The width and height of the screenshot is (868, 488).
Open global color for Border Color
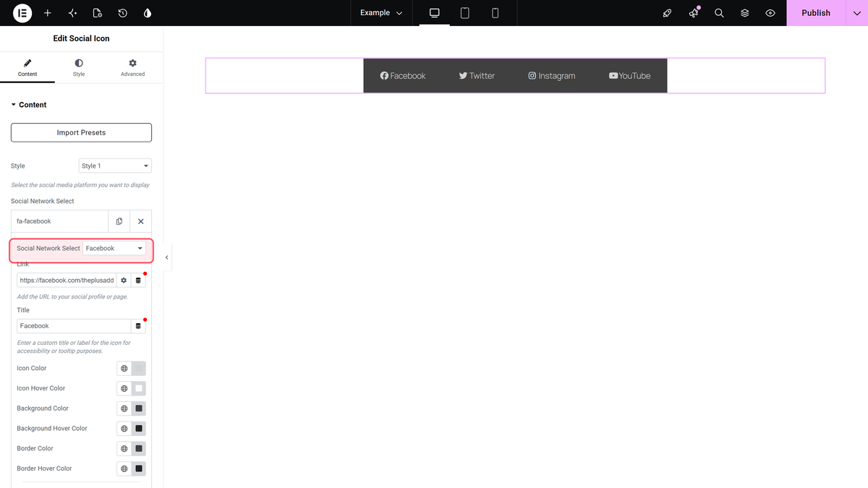124,448
